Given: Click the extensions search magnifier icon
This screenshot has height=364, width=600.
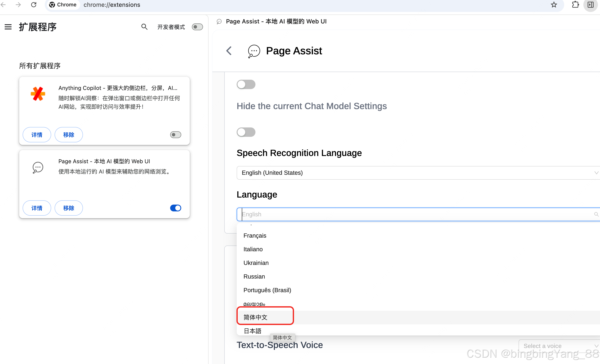Looking at the screenshot, I should click(144, 27).
